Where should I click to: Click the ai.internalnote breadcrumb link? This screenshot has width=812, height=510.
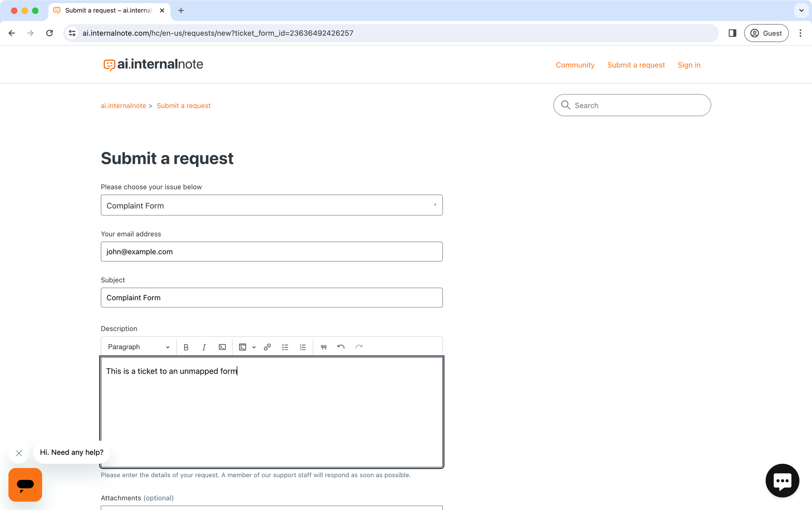pyautogui.click(x=123, y=105)
